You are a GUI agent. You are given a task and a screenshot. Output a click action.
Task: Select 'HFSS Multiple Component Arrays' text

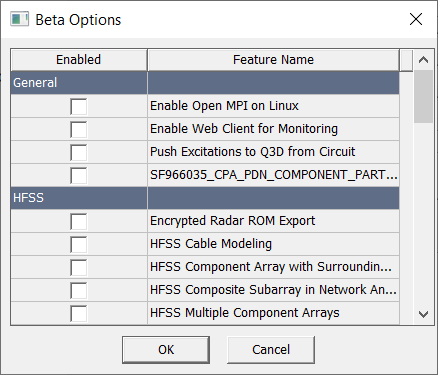coord(245,313)
